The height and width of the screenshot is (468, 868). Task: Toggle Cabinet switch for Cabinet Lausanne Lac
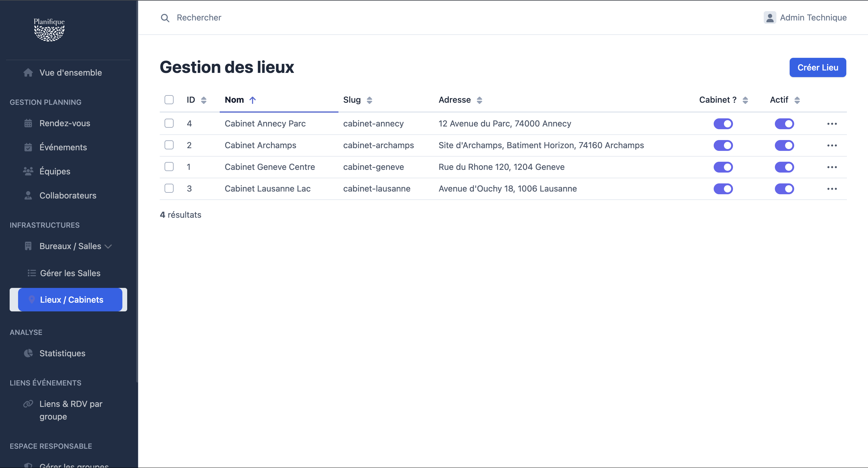point(723,189)
